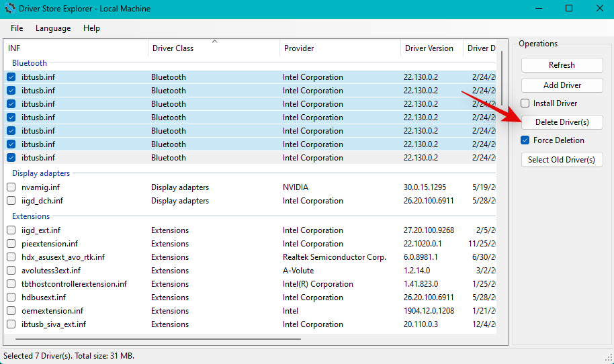Click version 1.2.14.0 cell

pyautogui.click(x=416, y=271)
